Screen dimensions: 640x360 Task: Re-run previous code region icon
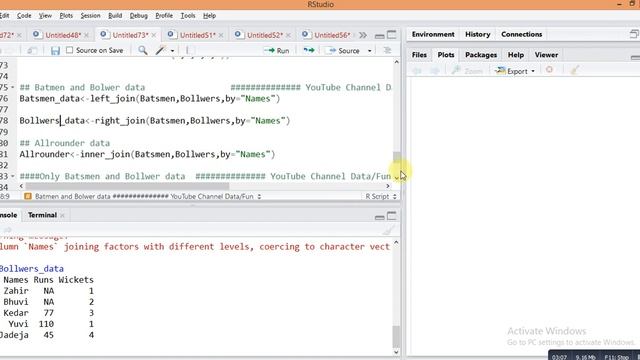click(309, 50)
